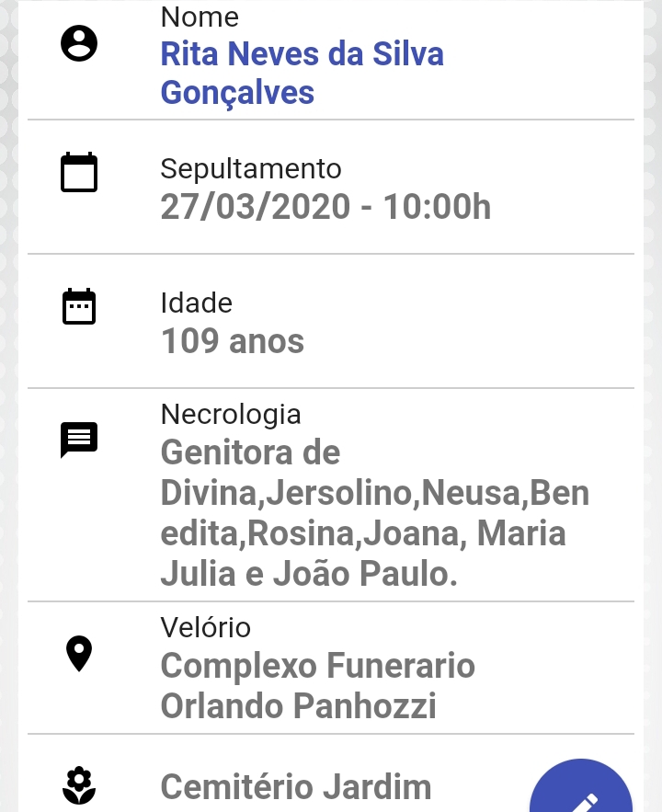The image size is (662, 812).
Task: Tap the Julia e João Paulo line
Action: pyautogui.click(x=309, y=574)
